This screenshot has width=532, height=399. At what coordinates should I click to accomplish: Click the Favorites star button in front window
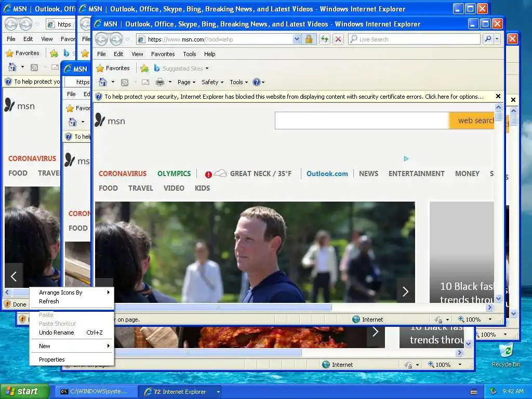(113, 68)
